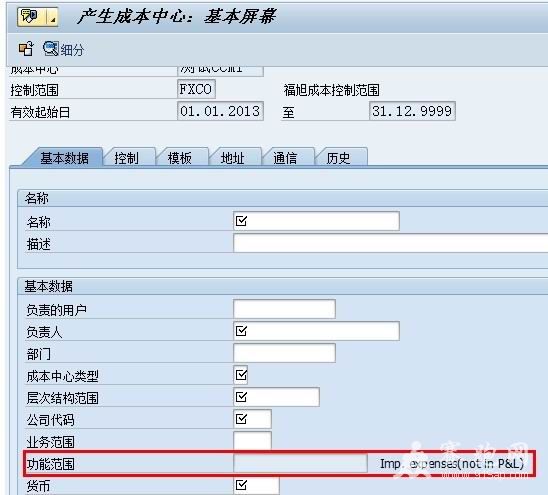Select the 部门 input box
Viewport: 548px width, 495px height.
pyautogui.click(x=284, y=353)
